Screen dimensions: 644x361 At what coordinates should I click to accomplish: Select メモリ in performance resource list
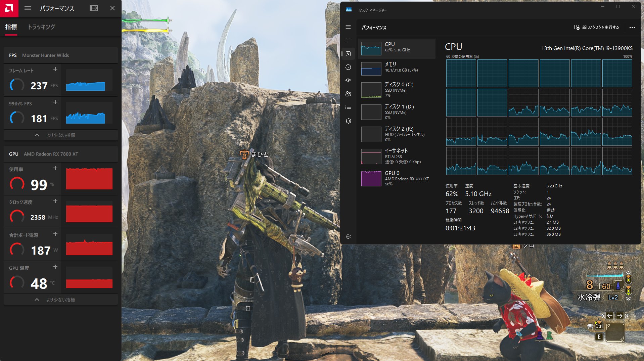(x=397, y=69)
